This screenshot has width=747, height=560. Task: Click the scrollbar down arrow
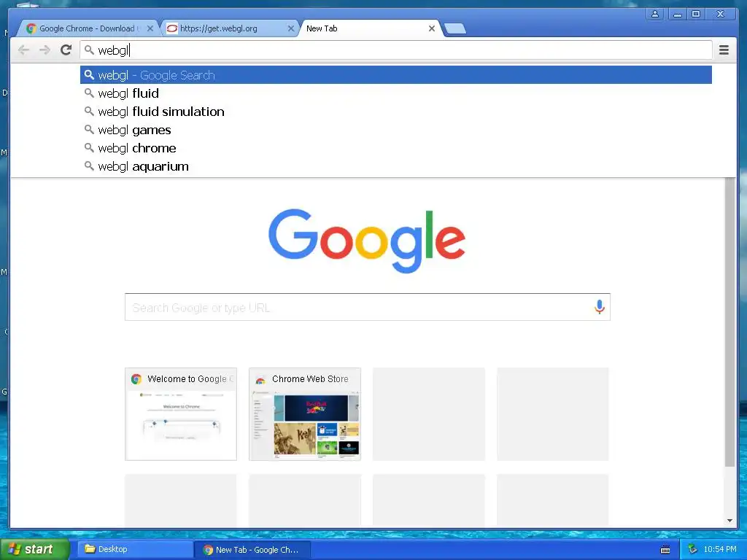pyautogui.click(x=729, y=521)
